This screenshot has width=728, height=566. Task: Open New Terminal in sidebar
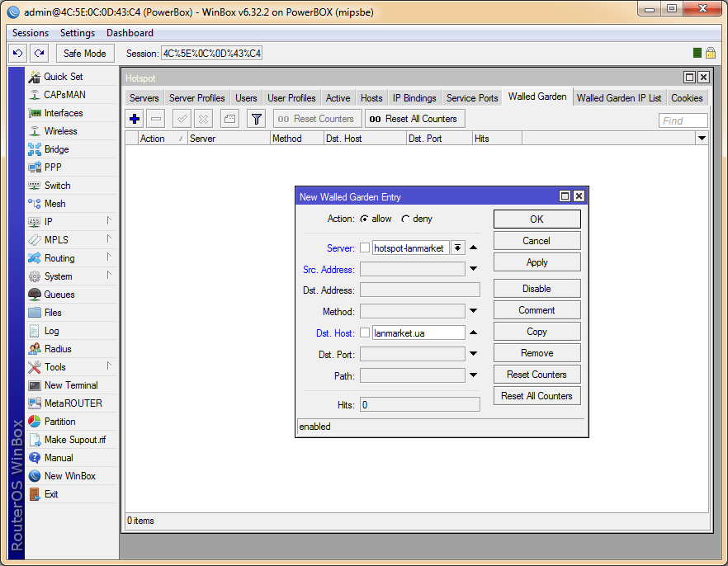(x=70, y=385)
